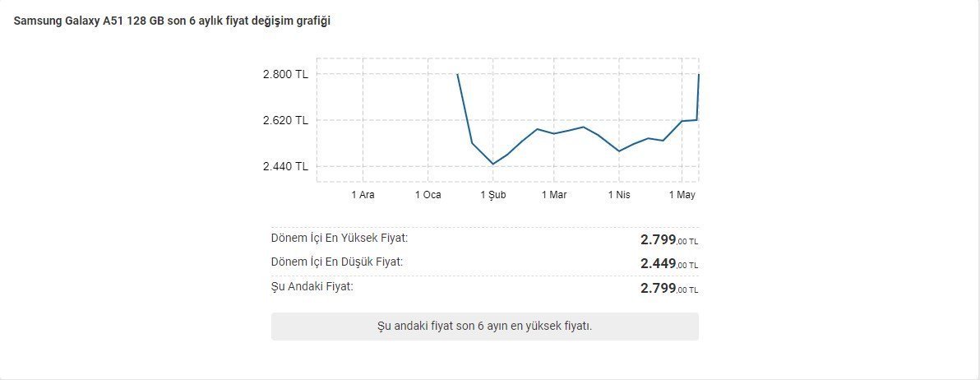
Task: Click the 2.440 TL y-axis label
Action: coord(285,166)
